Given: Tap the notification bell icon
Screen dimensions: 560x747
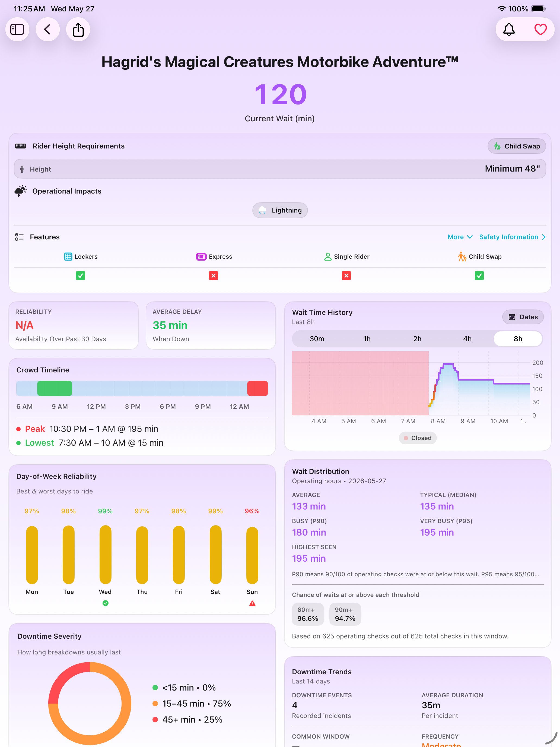Looking at the screenshot, I should click(x=509, y=29).
